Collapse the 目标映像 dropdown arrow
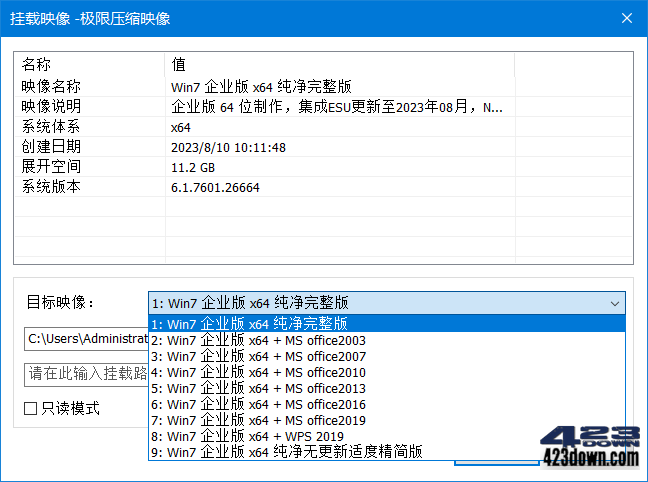Screen dimensions: 648x482 tap(613, 303)
